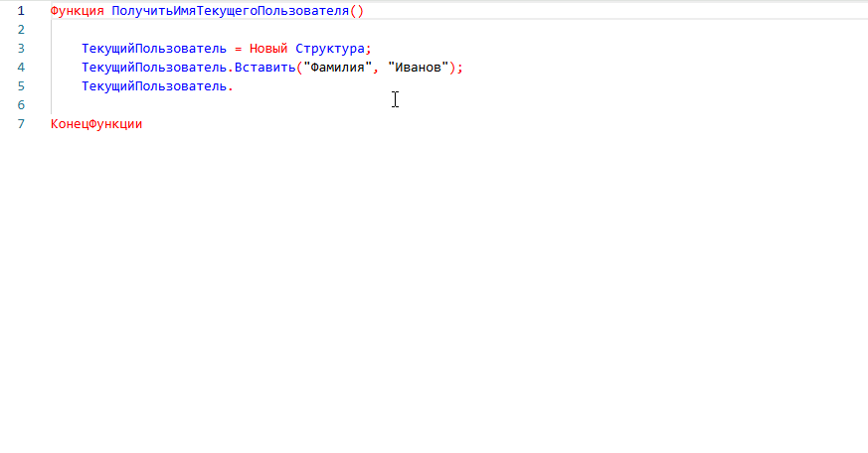868x453 pixels.
Task: Click line number 2 in the gutter
Action: pos(21,30)
